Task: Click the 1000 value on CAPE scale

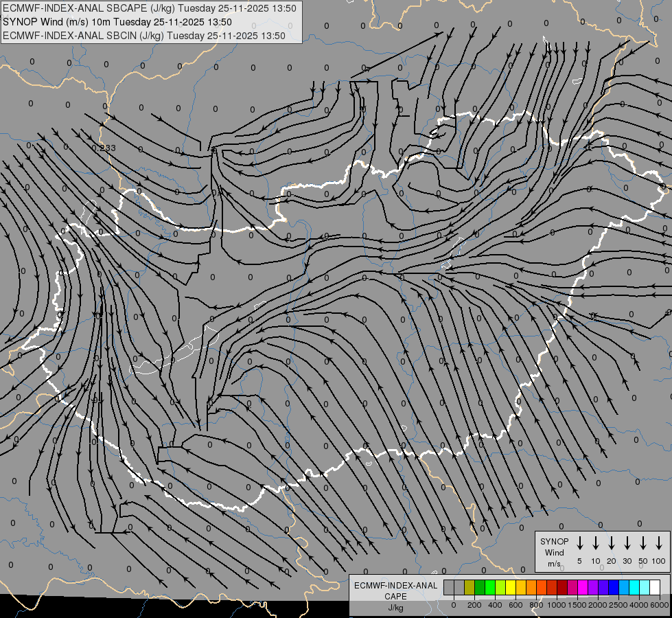Action: click(557, 605)
